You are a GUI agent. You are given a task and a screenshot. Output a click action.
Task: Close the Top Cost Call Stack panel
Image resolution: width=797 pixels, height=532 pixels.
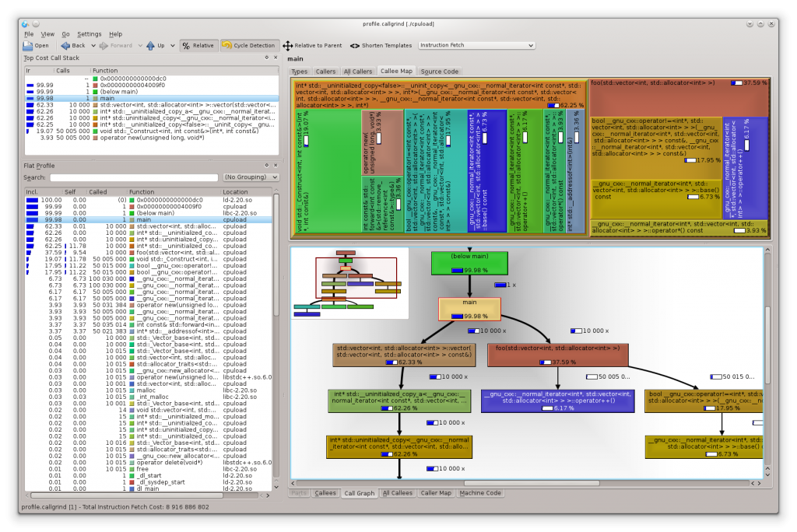click(276, 58)
